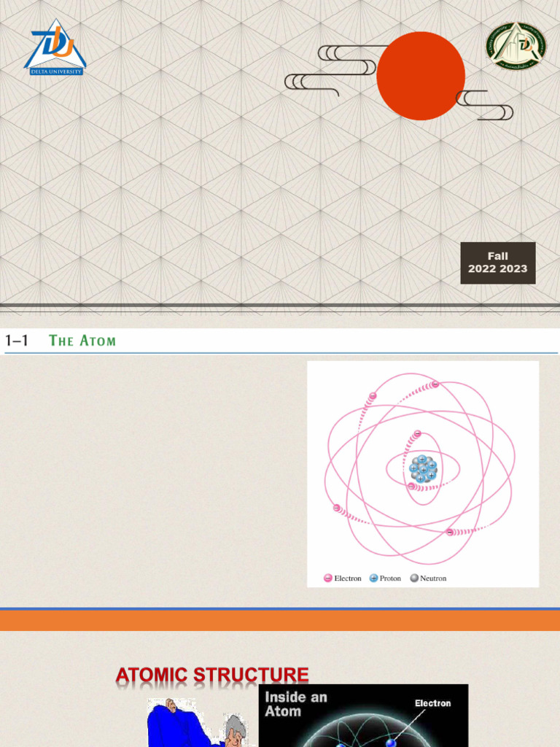Click the 'Inside an Atom' caption
Screen dimensions: 560x747
point(296,704)
